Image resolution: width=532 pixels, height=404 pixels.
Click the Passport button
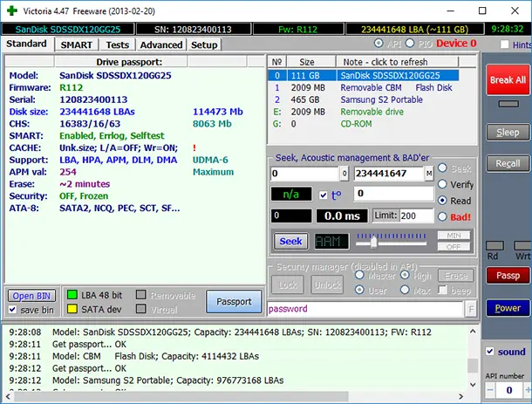click(x=234, y=301)
